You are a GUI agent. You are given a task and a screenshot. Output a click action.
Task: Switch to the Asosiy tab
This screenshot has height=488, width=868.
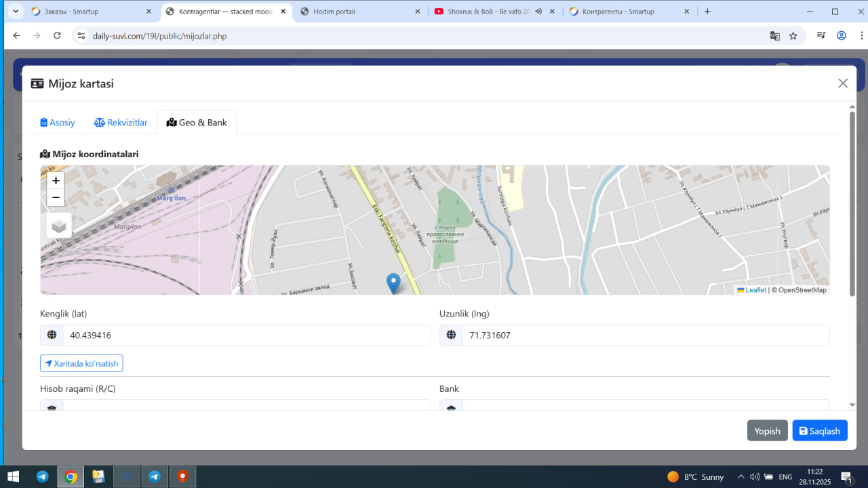coord(58,123)
